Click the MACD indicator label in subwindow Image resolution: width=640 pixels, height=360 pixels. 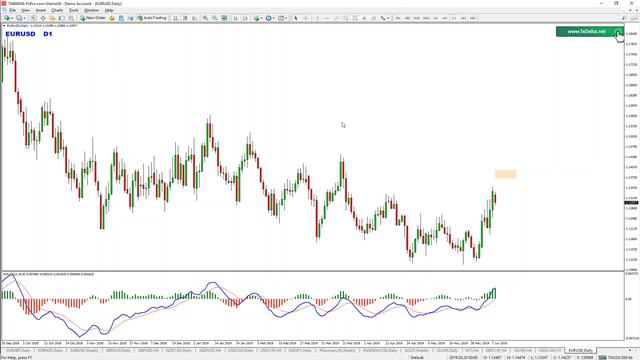coord(48,274)
